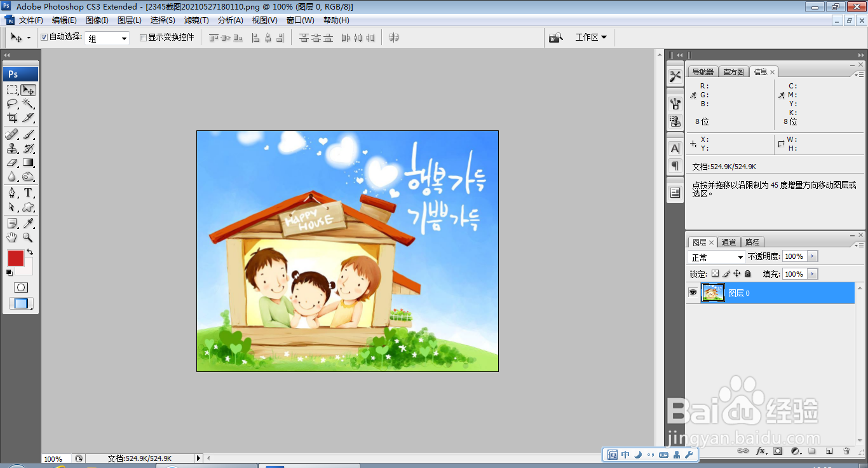Toggle lock image pixels brush icon
Image resolution: width=868 pixels, height=468 pixels.
726,274
